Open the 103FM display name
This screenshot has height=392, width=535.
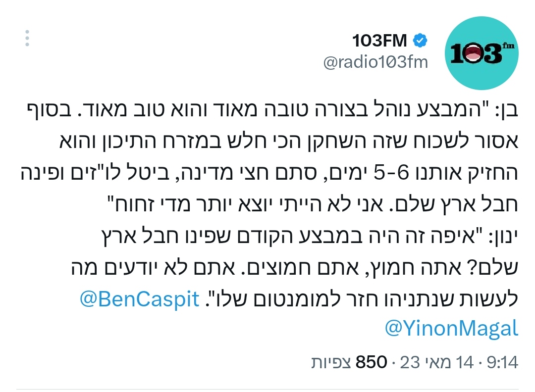click(x=381, y=41)
